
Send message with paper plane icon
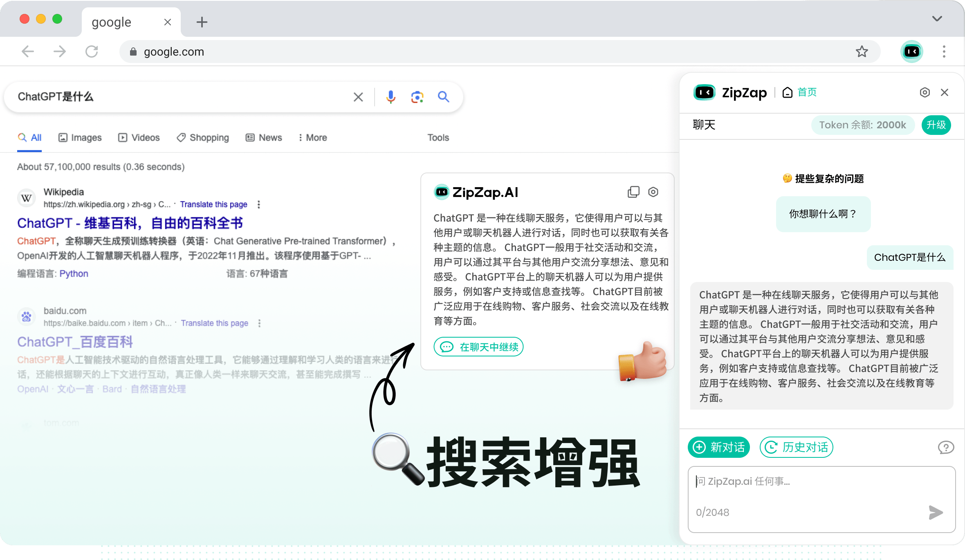[x=936, y=512]
